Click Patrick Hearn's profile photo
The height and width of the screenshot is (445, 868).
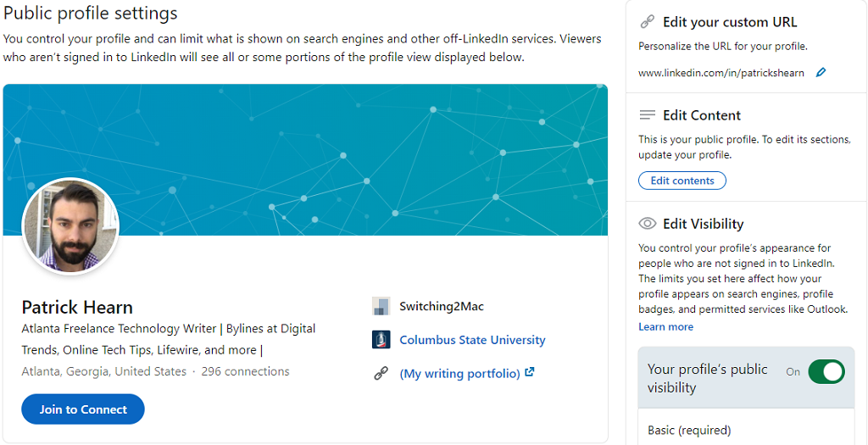[x=70, y=226]
